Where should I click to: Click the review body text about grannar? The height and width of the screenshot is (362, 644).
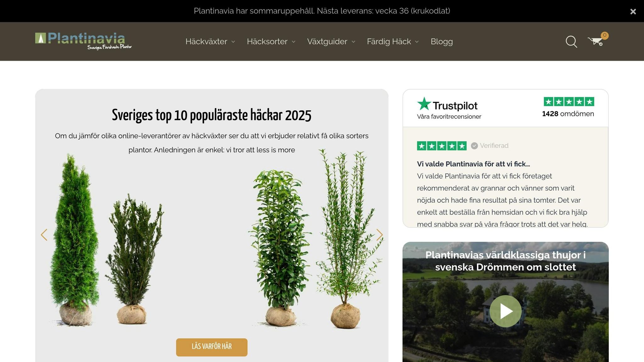click(x=502, y=200)
